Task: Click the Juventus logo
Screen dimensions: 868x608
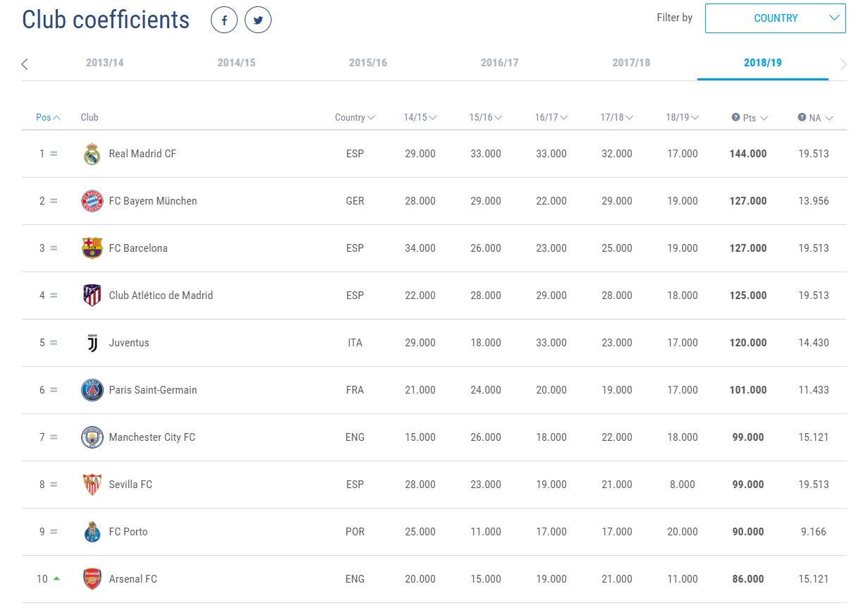Action: pyautogui.click(x=92, y=343)
